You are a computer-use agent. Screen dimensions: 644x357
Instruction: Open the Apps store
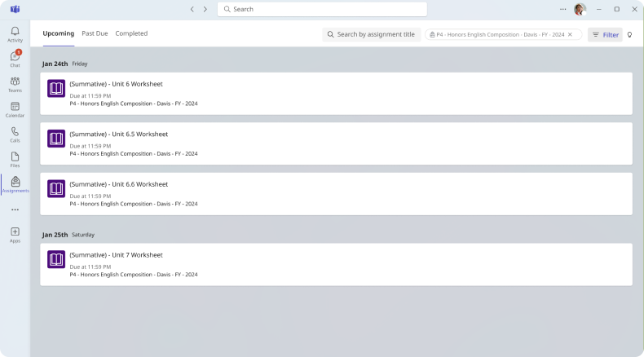click(x=15, y=235)
